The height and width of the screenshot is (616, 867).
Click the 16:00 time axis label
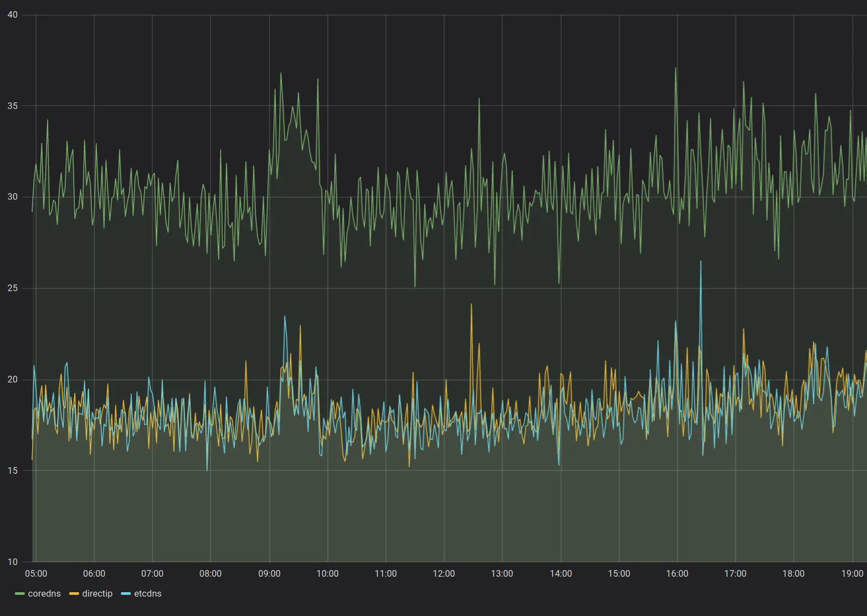[677, 573]
